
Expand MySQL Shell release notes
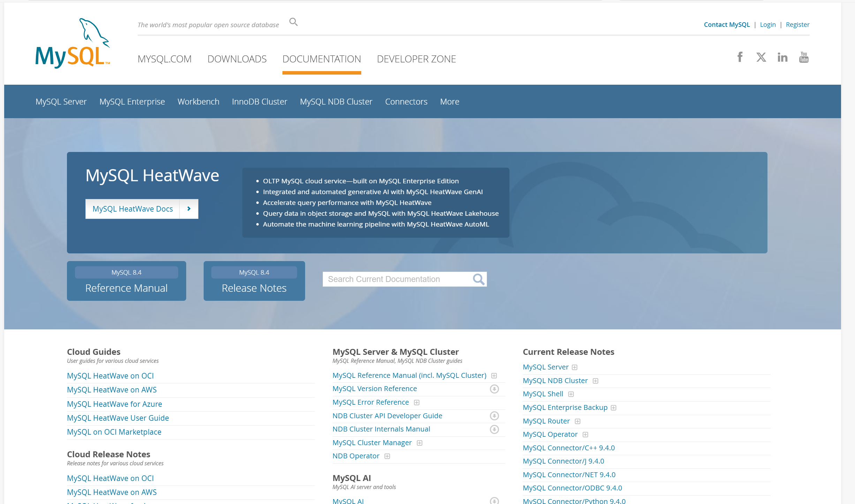(571, 394)
